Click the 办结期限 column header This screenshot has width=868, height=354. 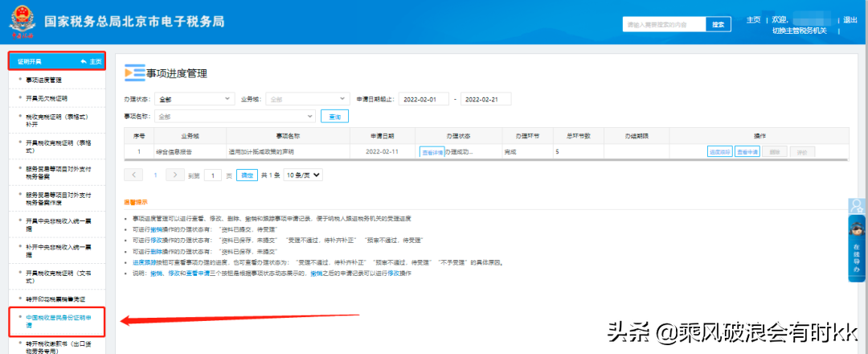637,136
